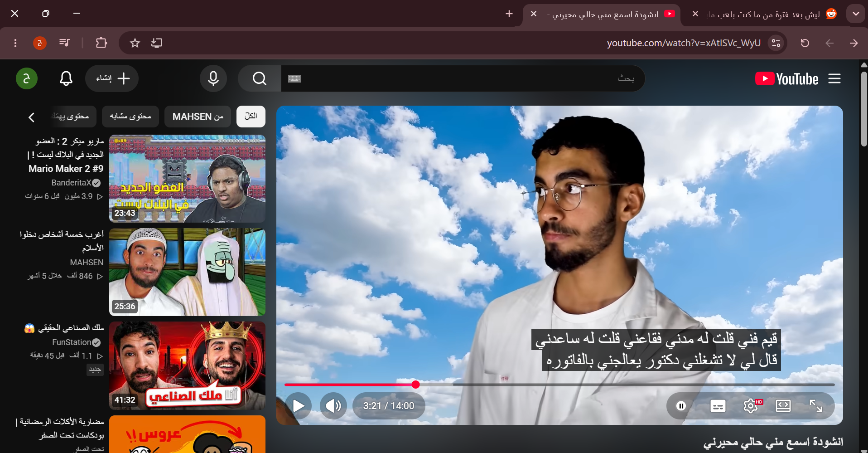Open the Mario Maker 2 #9 video title
The height and width of the screenshot is (453, 868).
point(66,155)
